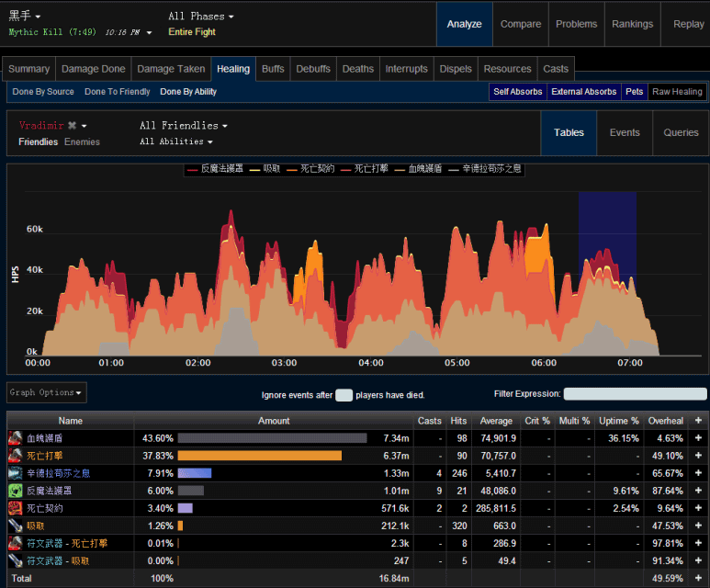710x588 pixels.
Task: Open the Damage Taken tab
Action: [x=171, y=69]
